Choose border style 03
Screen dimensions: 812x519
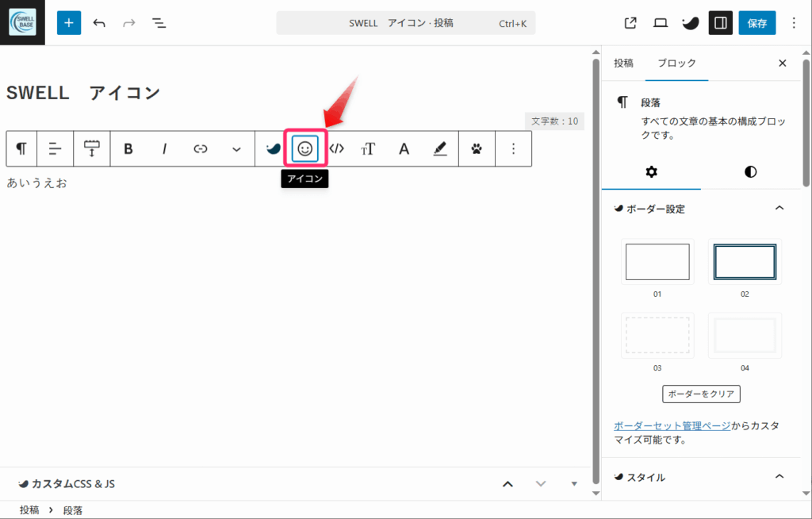(x=657, y=336)
